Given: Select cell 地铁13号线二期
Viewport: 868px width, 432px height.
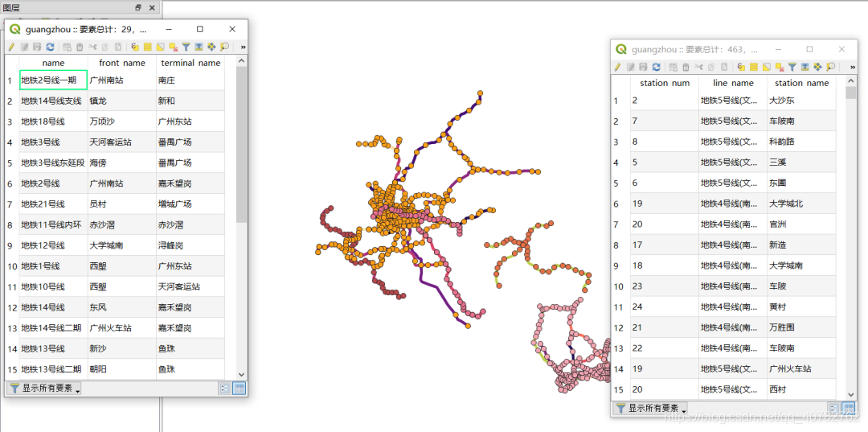Looking at the screenshot, I should (x=53, y=369).
